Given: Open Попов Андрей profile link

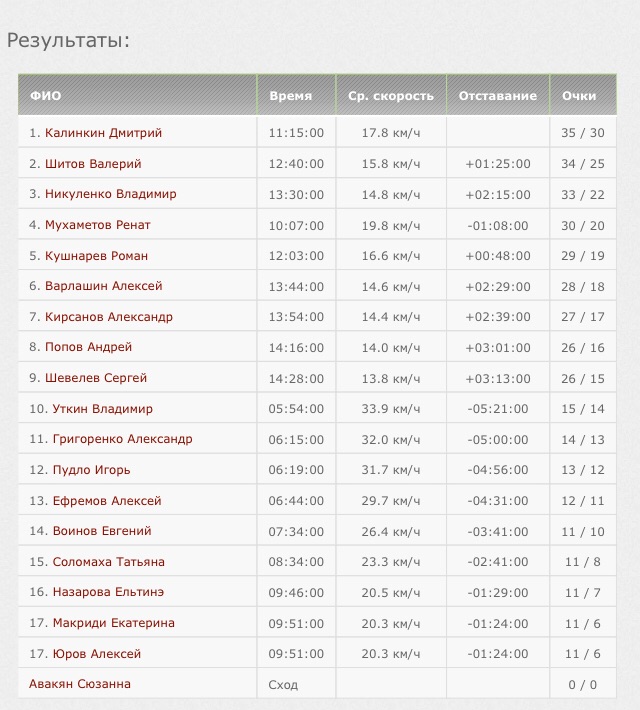Looking at the screenshot, I should pyautogui.click(x=88, y=348).
